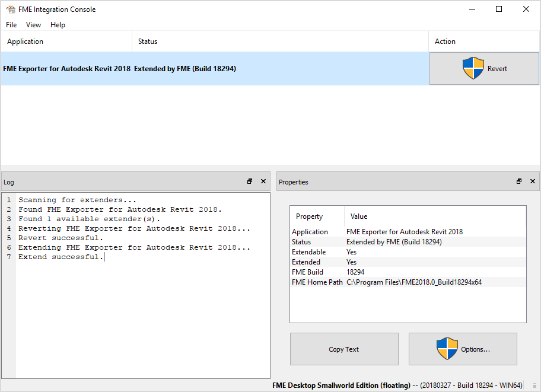This screenshot has width=541, height=392.
Task: Click log line 'Extend successful.'
Action: tap(61, 257)
